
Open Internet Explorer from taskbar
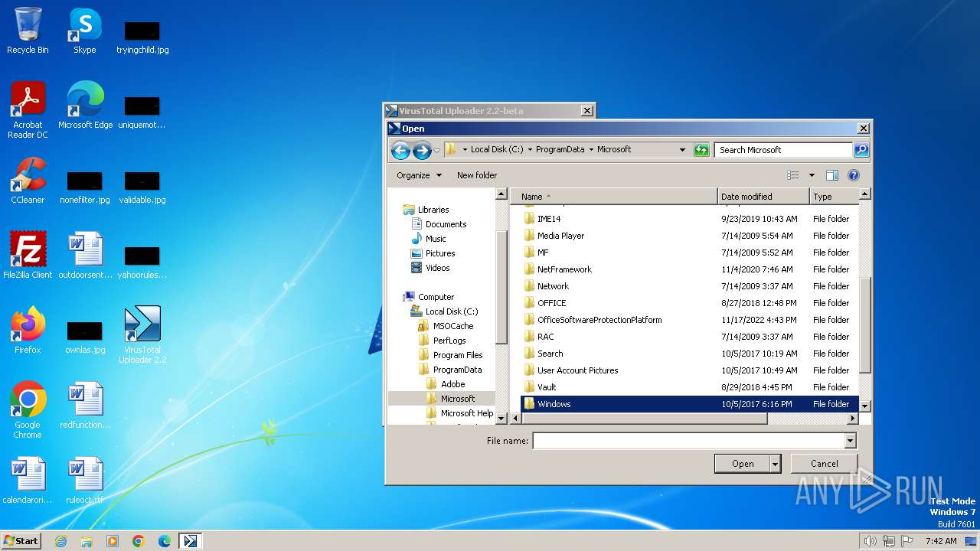pyautogui.click(x=60, y=541)
